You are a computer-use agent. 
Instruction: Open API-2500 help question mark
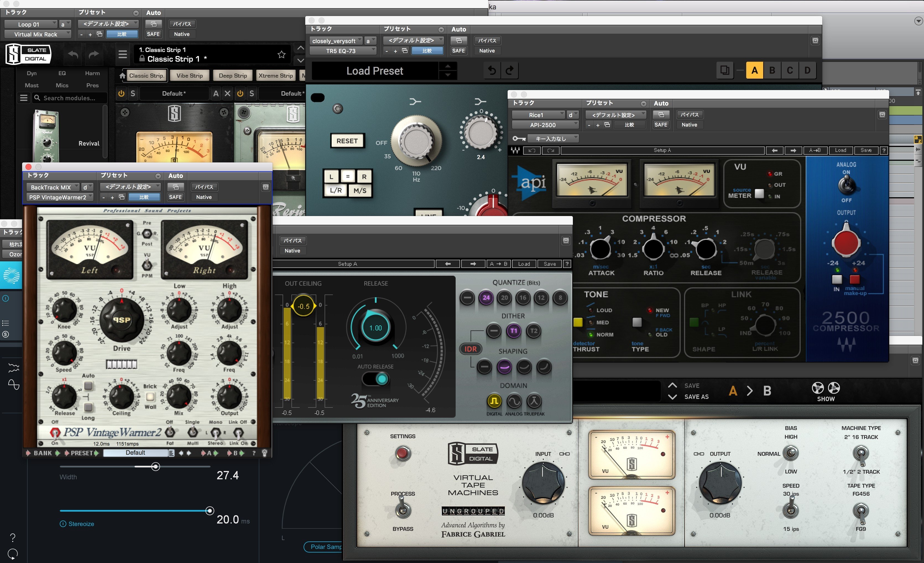(x=884, y=150)
